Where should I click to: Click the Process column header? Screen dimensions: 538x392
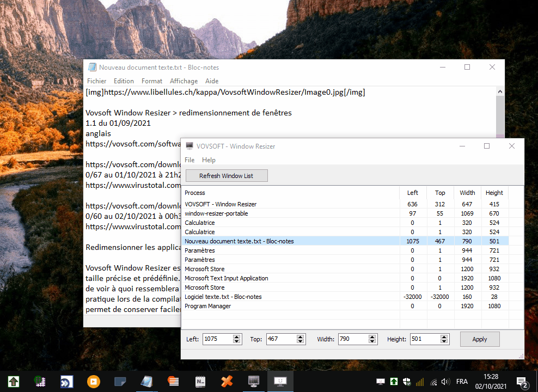(x=290, y=193)
